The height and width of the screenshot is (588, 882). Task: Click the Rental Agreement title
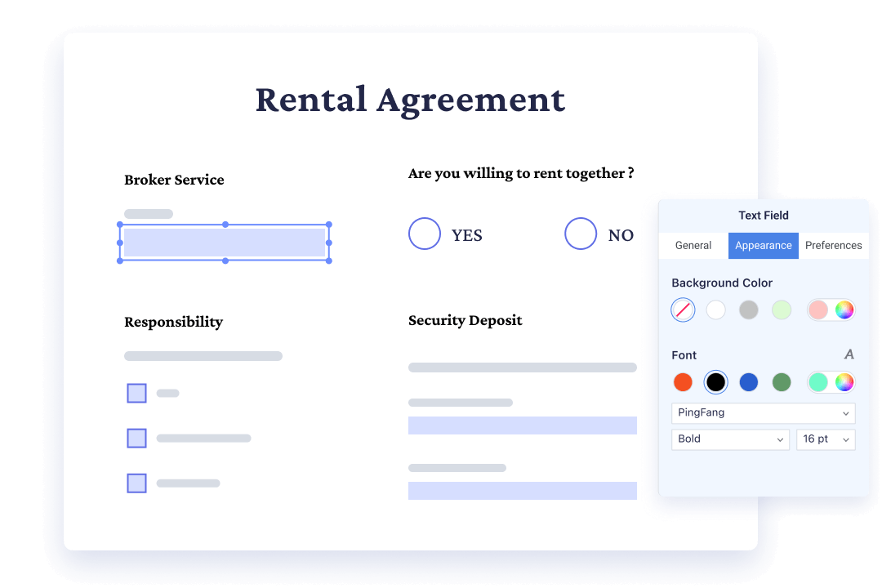pyautogui.click(x=410, y=100)
